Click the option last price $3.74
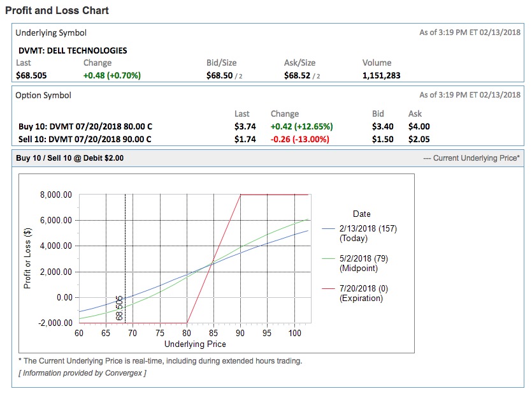The image size is (532, 398). click(x=245, y=126)
